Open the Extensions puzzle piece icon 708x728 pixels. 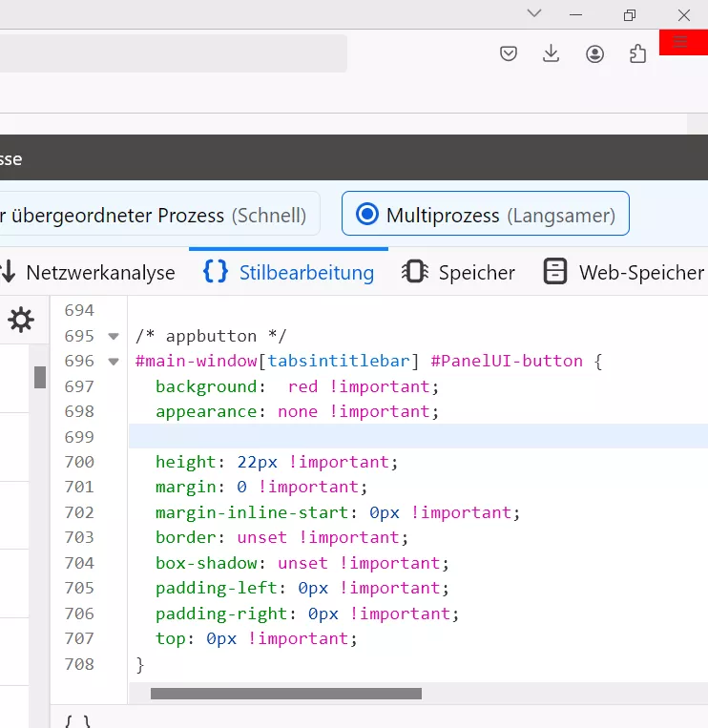pyautogui.click(x=637, y=53)
